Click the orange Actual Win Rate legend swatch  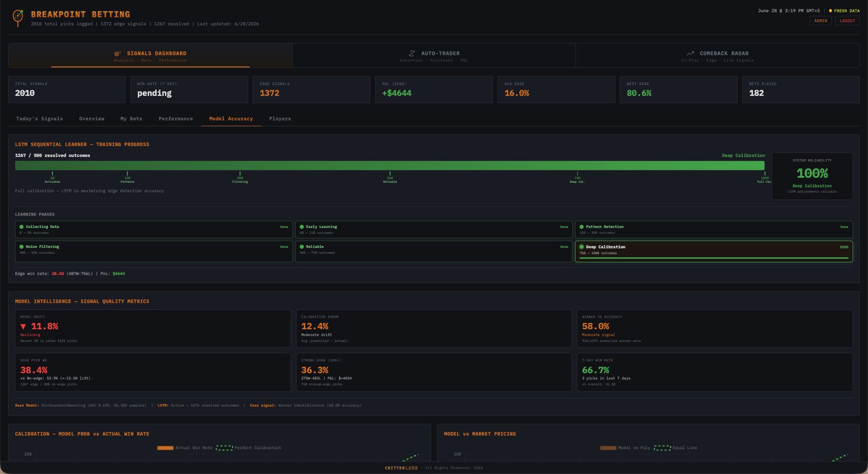165,448
